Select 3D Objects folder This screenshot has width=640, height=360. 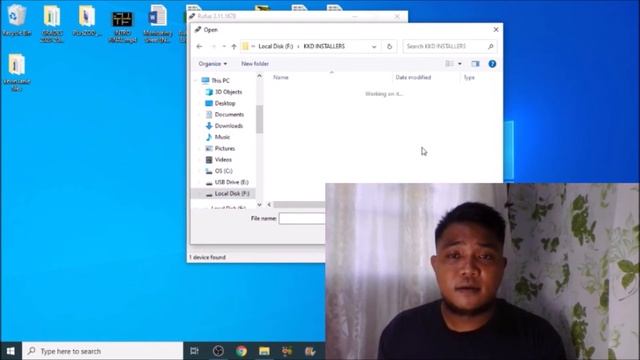[228, 92]
